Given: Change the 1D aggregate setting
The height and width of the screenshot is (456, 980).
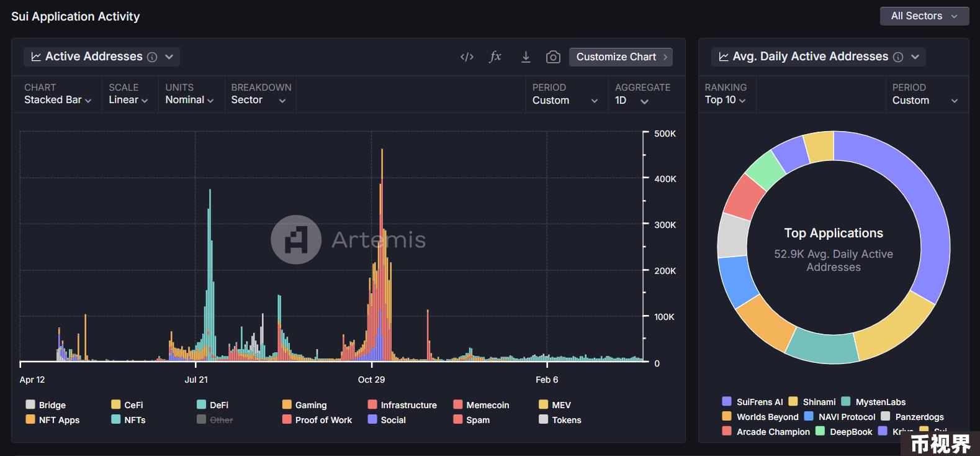Looking at the screenshot, I should click(x=632, y=101).
